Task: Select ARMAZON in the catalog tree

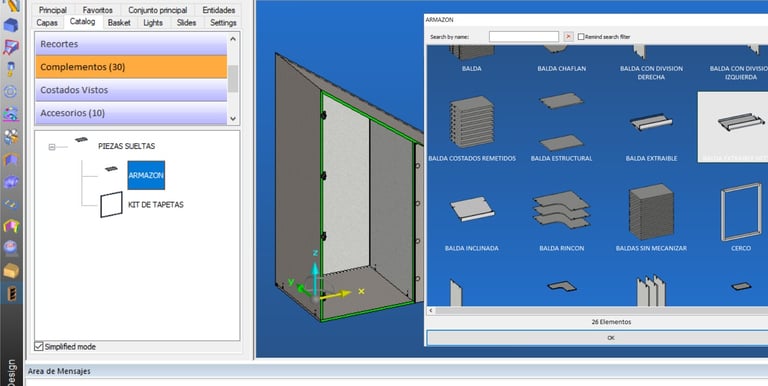Action: pyautogui.click(x=146, y=175)
